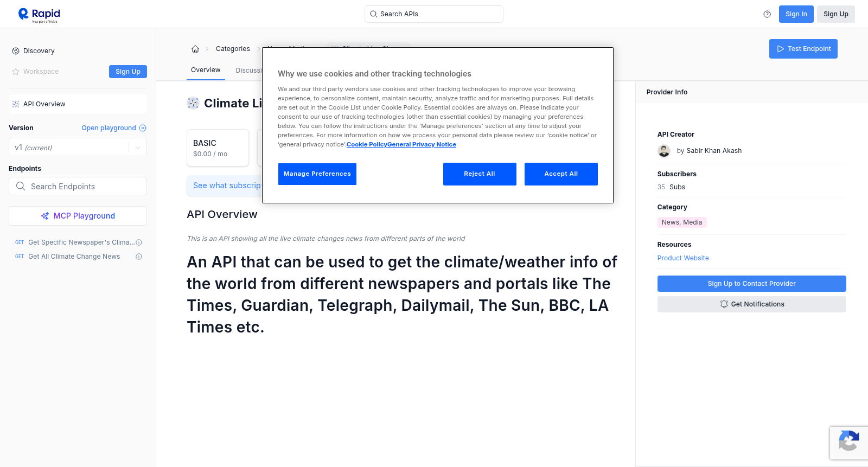This screenshot has height=467, width=868.
Task: Click creator name Sabir Khan Akash
Action: (714, 151)
